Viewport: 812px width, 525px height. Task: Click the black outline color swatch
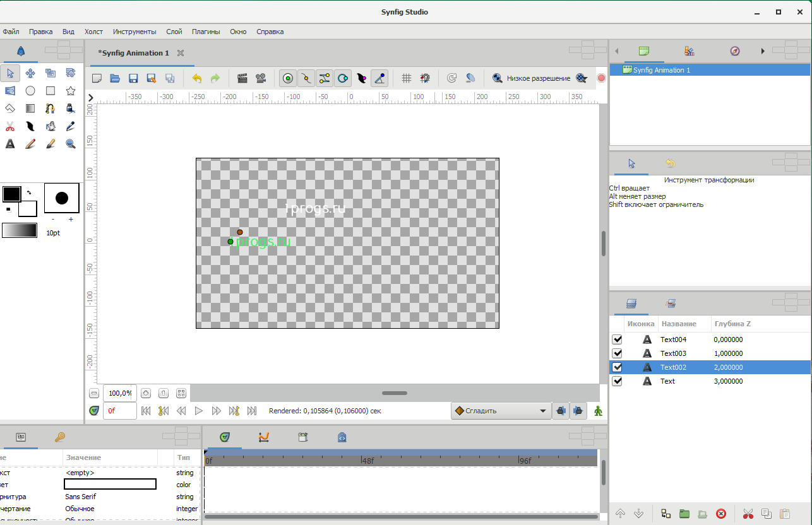click(11, 194)
